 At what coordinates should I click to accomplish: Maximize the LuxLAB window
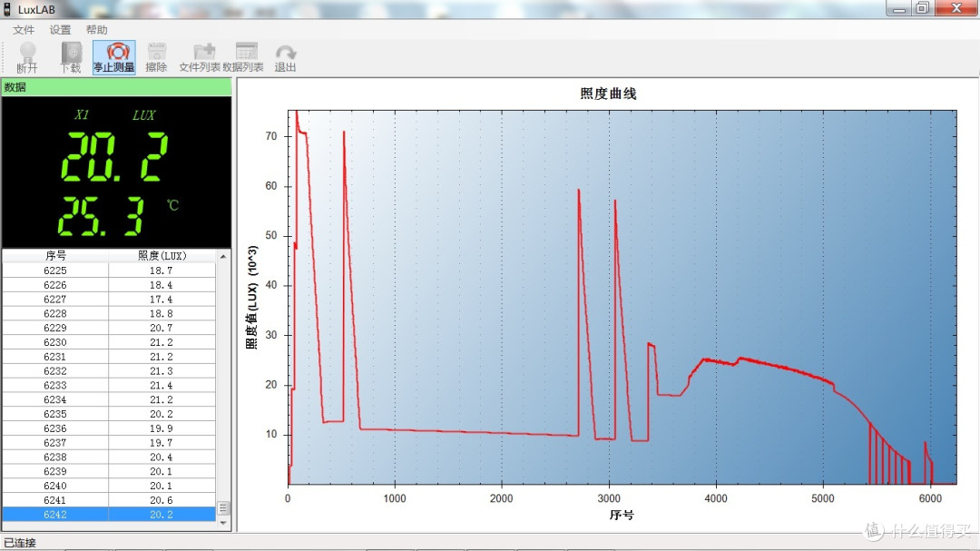click(923, 8)
